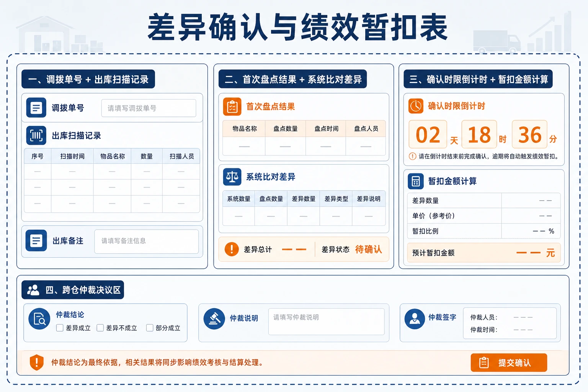Focus the 请填写调拨单号 input field
588x392 pixels.
[x=149, y=108]
